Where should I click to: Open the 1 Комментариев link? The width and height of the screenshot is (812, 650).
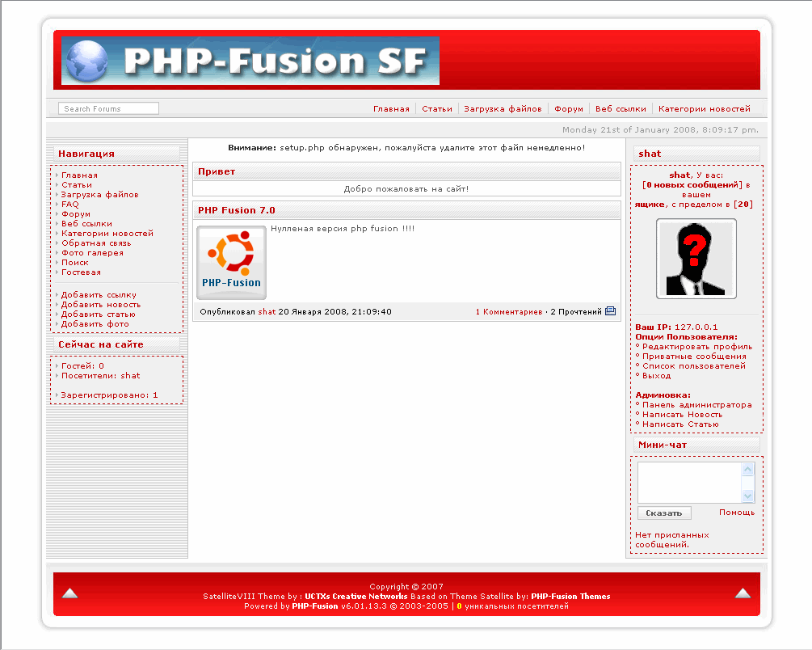click(509, 311)
